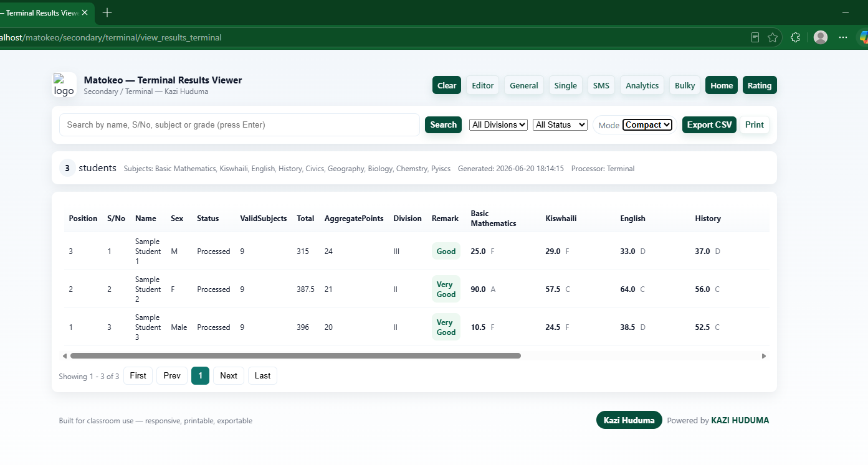The width and height of the screenshot is (868, 465).
Task: Click the Matokeo logo image
Action: coord(64,85)
